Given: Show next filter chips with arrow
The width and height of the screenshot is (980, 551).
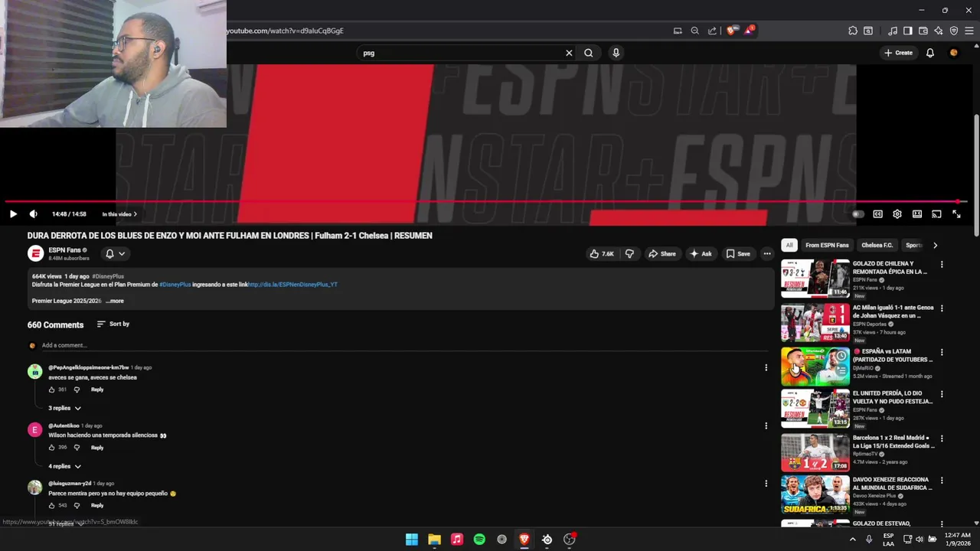Looking at the screenshot, I should pos(935,246).
